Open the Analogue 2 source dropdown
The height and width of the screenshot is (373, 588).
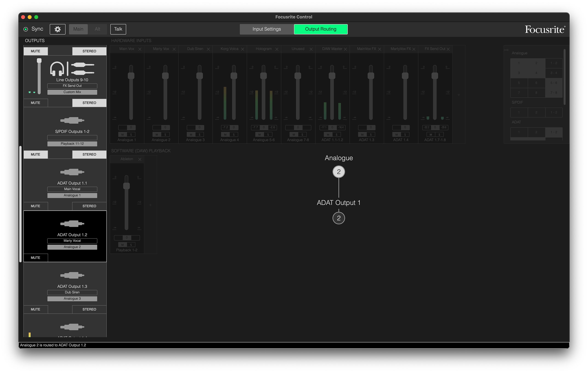(x=72, y=247)
